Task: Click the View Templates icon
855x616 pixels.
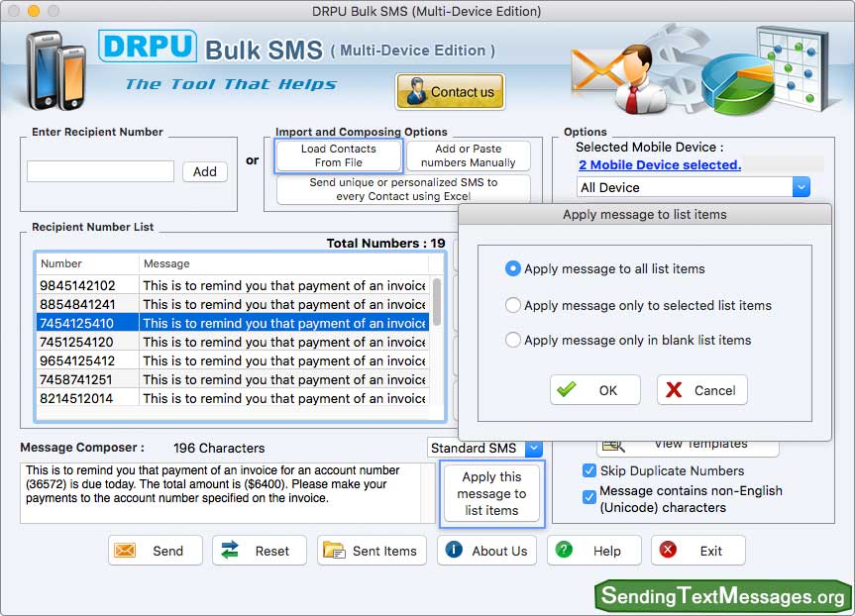Action: point(613,446)
